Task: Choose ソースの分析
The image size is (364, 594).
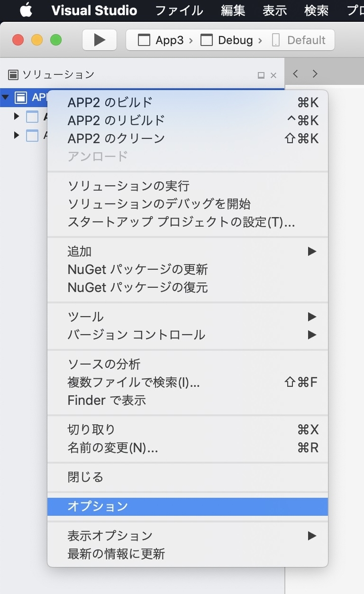Action: click(187, 364)
